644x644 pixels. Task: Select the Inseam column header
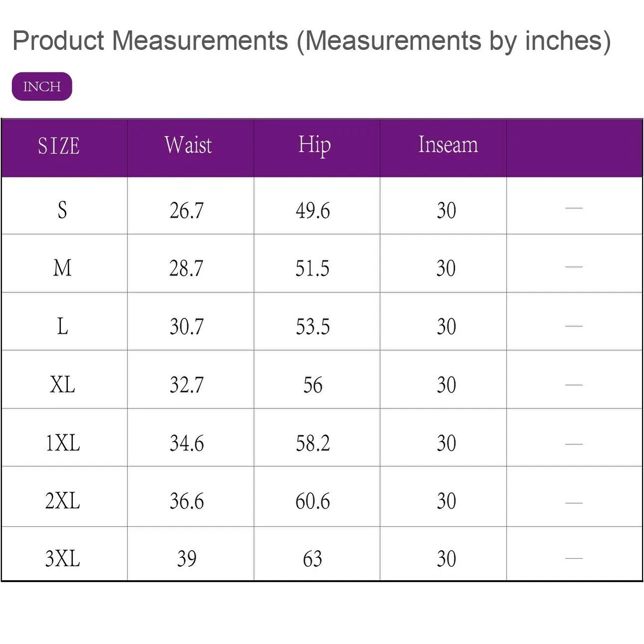[448, 145]
